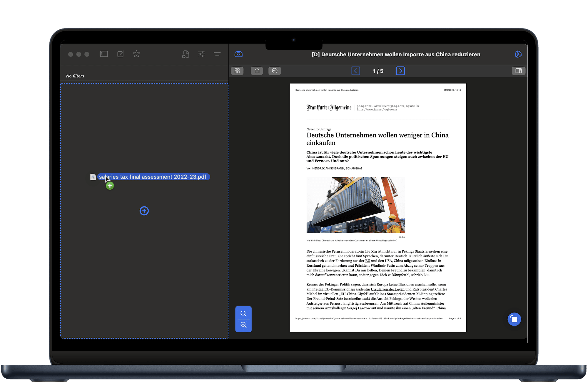Go to the next page arrow
Viewport: 588px width, 383px height.
point(400,71)
